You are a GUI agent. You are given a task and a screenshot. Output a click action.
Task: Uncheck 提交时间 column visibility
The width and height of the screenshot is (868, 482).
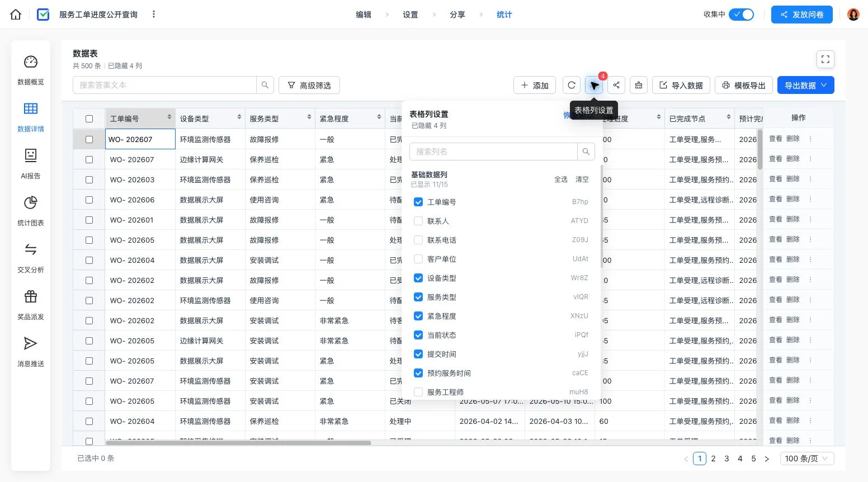click(418, 354)
